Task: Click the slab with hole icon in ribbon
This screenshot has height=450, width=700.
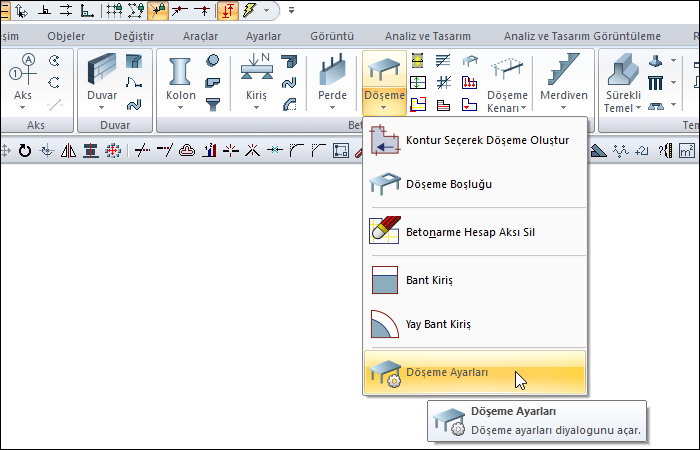Action: [470, 60]
